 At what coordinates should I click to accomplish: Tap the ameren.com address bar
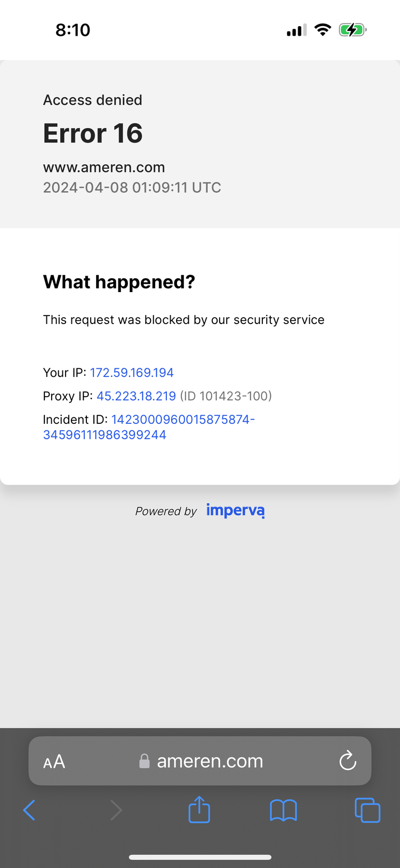[x=200, y=761]
